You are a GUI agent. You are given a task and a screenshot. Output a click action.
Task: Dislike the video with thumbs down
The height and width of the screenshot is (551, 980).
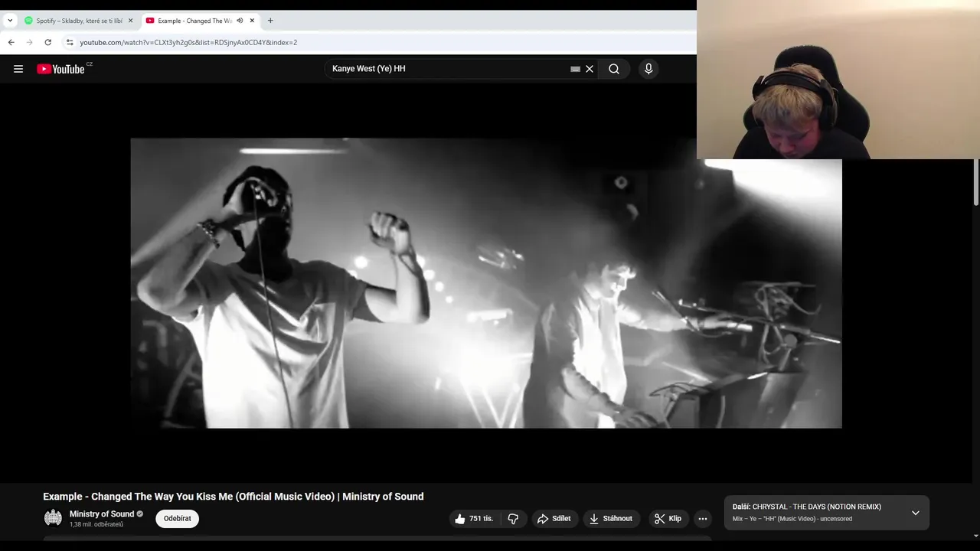pos(513,519)
